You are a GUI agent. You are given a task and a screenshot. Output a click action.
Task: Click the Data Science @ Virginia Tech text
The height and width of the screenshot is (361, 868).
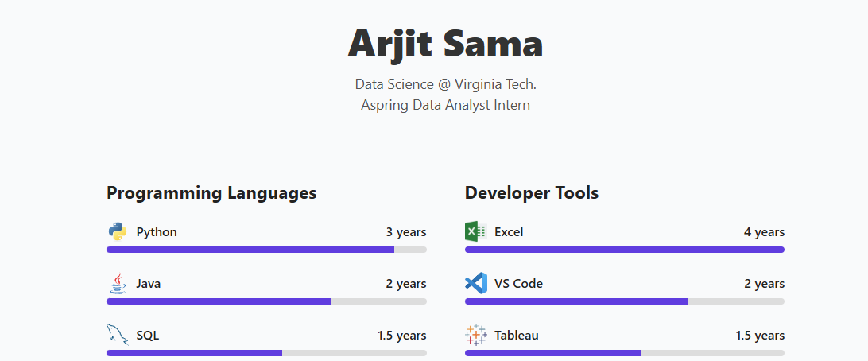(446, 85)
